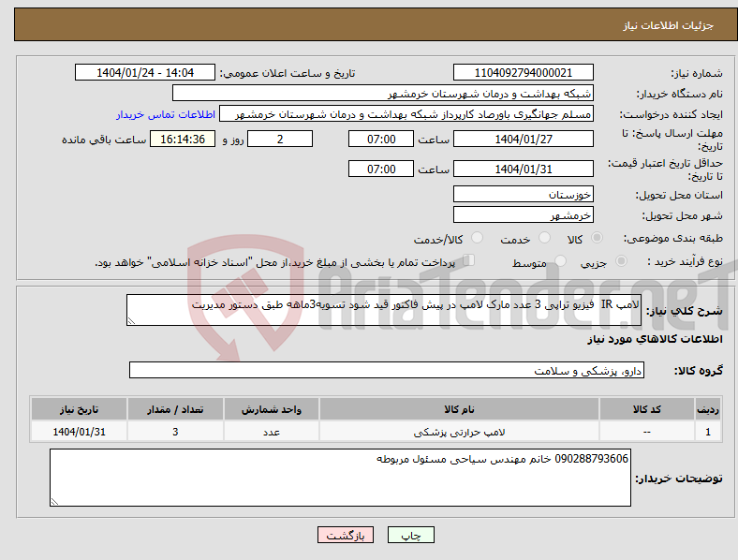738x560 pixels.
Task: Click the نام کالا column header
Action: 459,409
